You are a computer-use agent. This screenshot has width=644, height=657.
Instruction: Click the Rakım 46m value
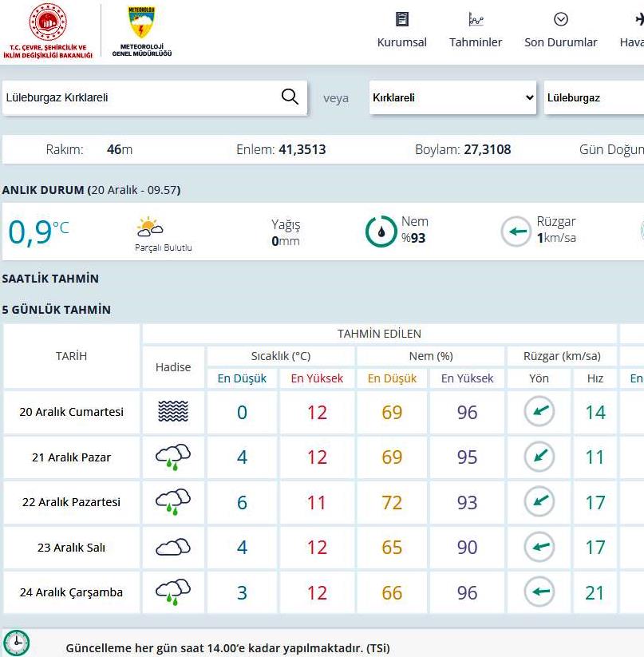point(120,149)
